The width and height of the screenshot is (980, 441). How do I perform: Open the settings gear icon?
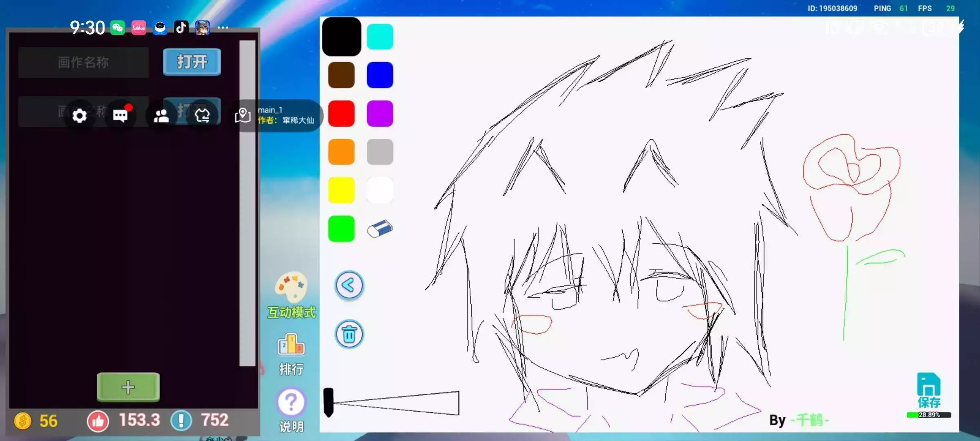(x=79, y=116)
